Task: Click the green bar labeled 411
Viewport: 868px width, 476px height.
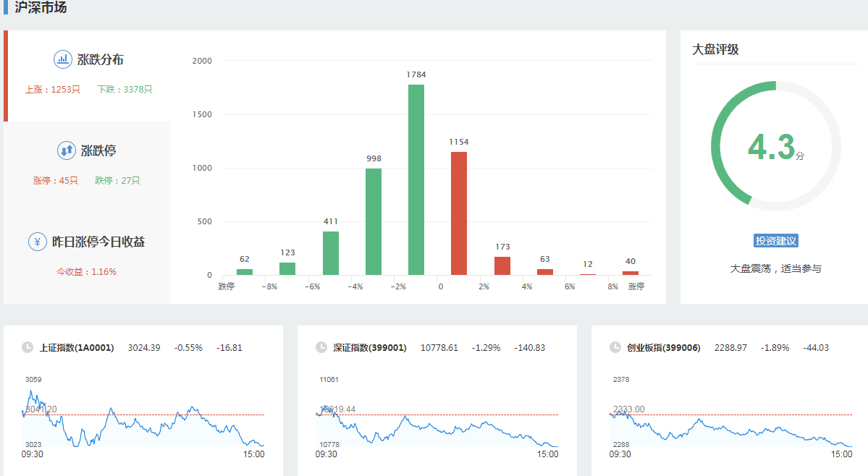Action: click(x=331, y=253)
